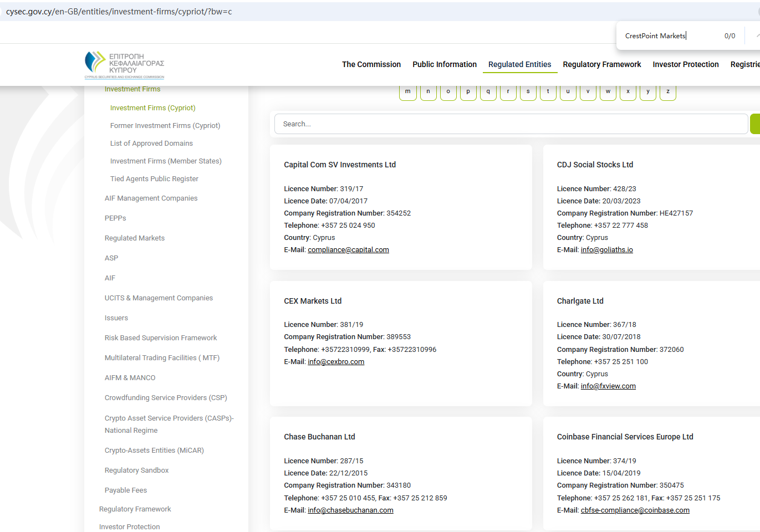The width and height of the screenshot is (760, 532).
Task: Click the browser find-in-page text box
Action: point(668,36)
